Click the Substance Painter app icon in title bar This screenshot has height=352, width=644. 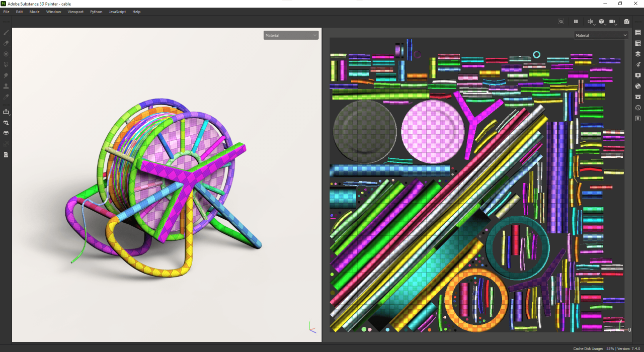4,4
